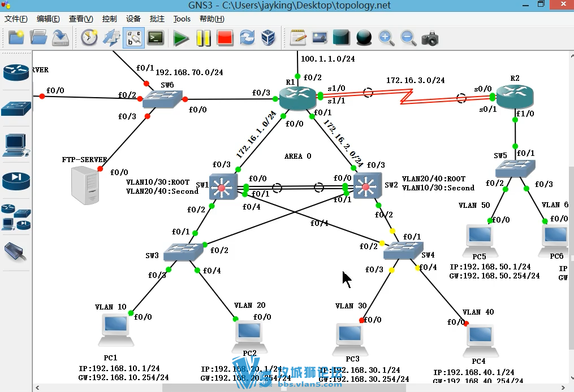The width and height of the screenshot is (574, 392).
Task: Select router R1 in topology
Action: coord(297,99)
